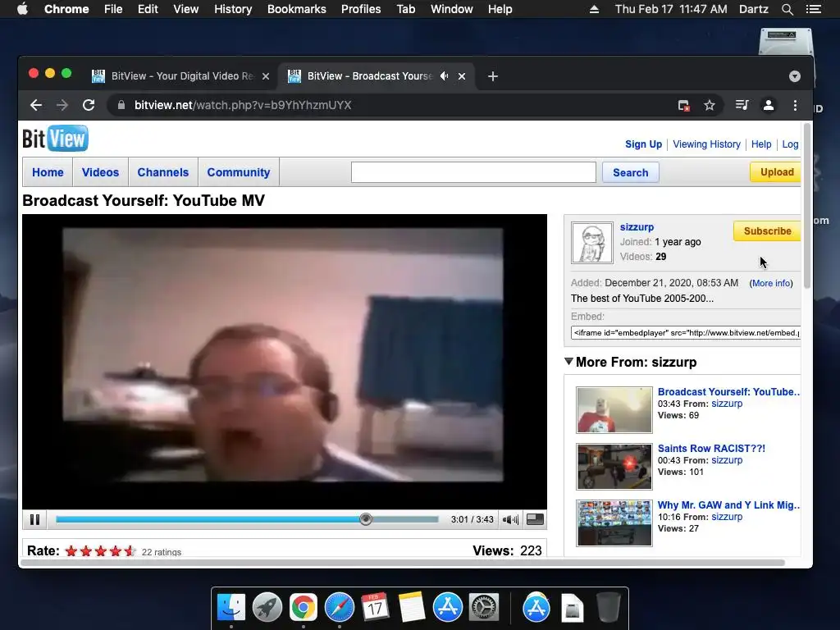Toggle the video player fullscreen icon
The image size is (840, 630).
(x=535, y=519)
